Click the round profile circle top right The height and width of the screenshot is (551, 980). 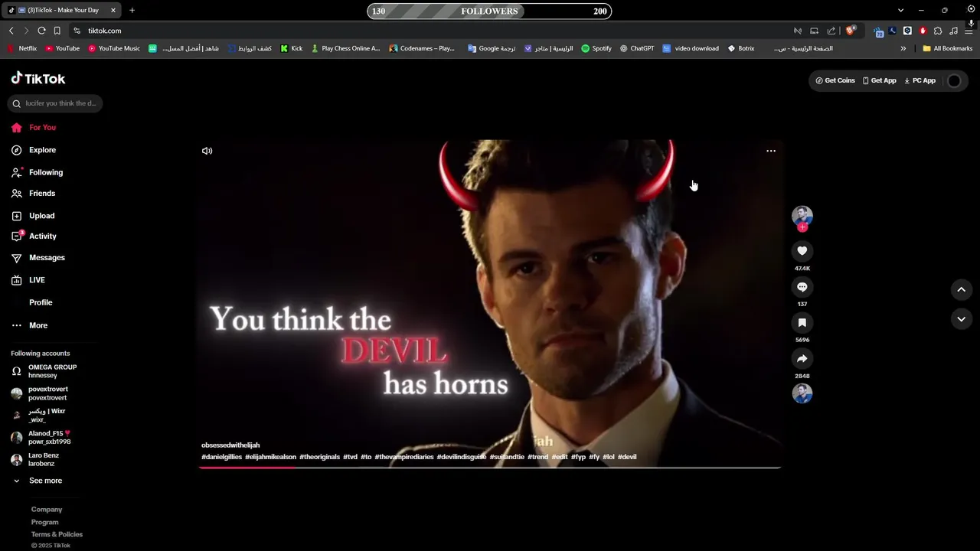pyautogui.click(x=954, y=80)
